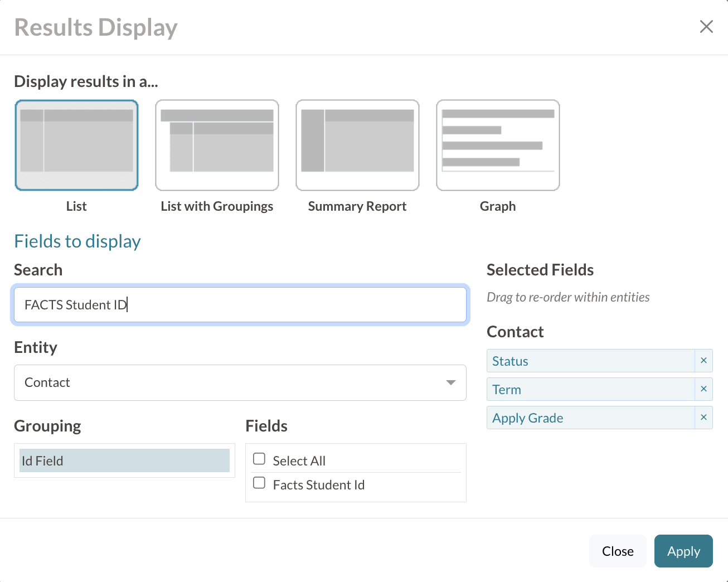Select the List display layout icon
Image resolution: width=728 pixels, height=582 pixels.
(x=76, y=145)
